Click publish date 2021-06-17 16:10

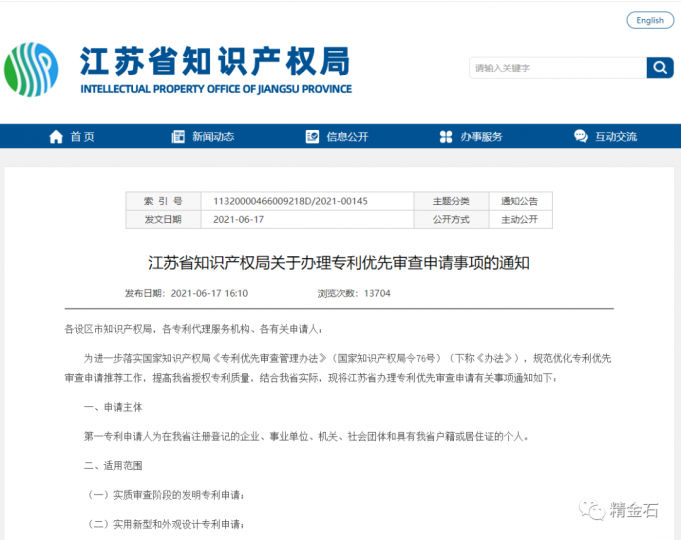pyautogui.click(x=186, y=293)
